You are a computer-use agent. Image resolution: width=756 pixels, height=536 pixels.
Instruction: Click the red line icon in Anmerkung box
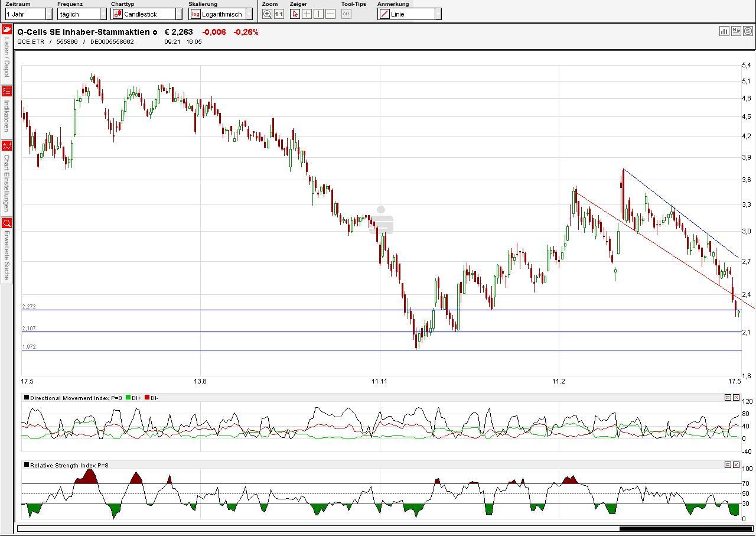click(384, 14)
